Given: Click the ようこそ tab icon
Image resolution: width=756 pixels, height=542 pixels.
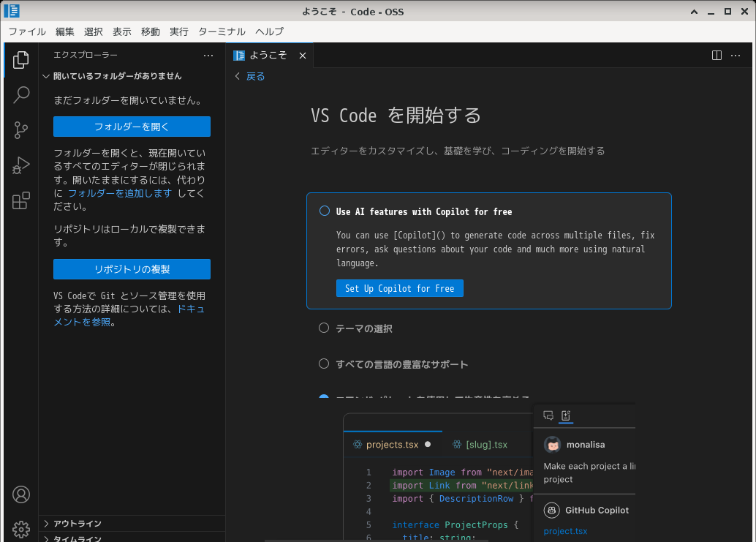Looking at the screenshot, I should [238, 56].
